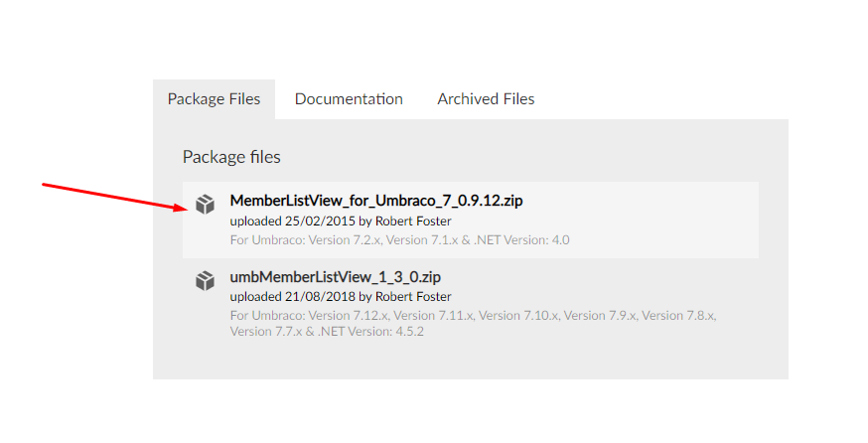Click the Version 7.10.x text

point(518,316)
